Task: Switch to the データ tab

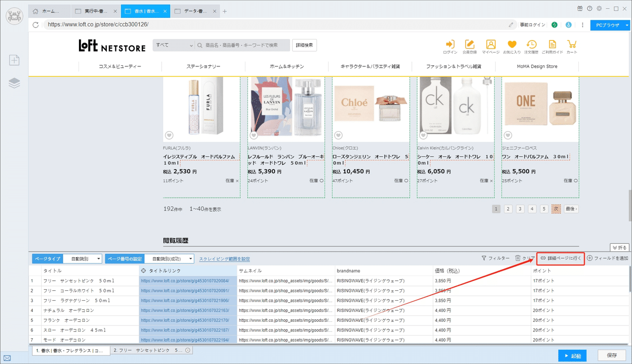Action: 195,11
